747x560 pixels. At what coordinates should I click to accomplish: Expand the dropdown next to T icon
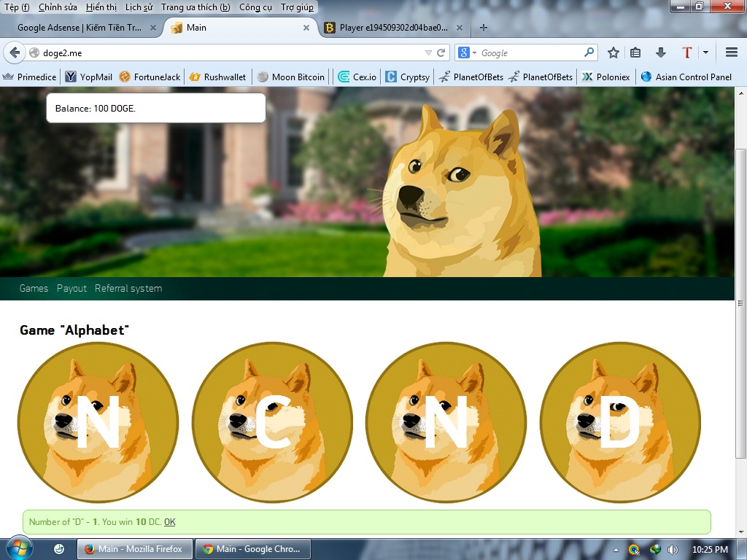[705, 52]
